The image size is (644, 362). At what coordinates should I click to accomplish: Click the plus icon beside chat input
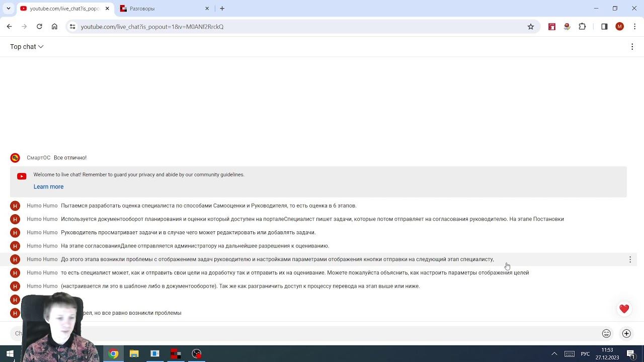(626, 333)
